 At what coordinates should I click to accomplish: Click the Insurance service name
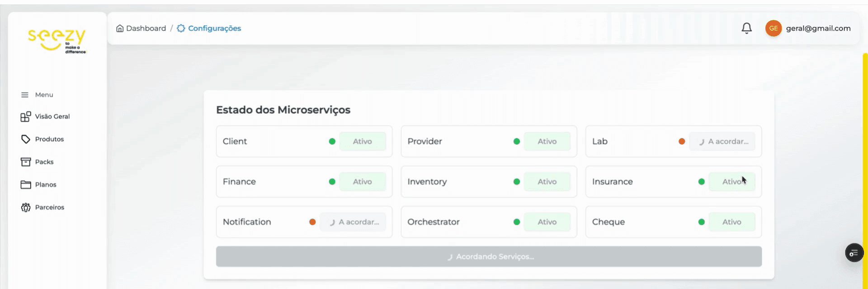click(x=613, y=182)
